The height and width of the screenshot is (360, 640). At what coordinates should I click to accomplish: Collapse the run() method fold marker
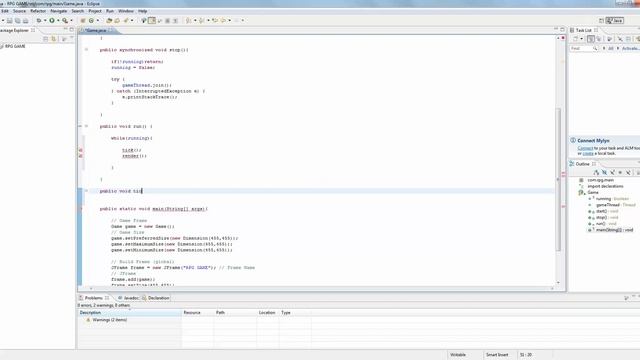pyautogui.click(x=86, y=126)
